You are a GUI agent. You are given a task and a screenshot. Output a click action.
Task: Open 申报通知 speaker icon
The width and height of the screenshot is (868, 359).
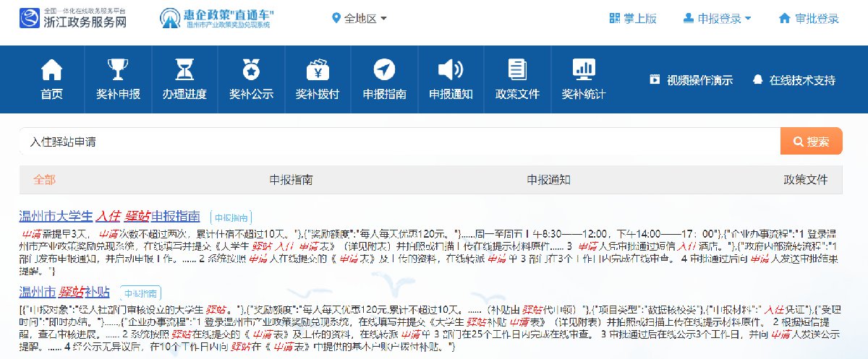point(451,70)
